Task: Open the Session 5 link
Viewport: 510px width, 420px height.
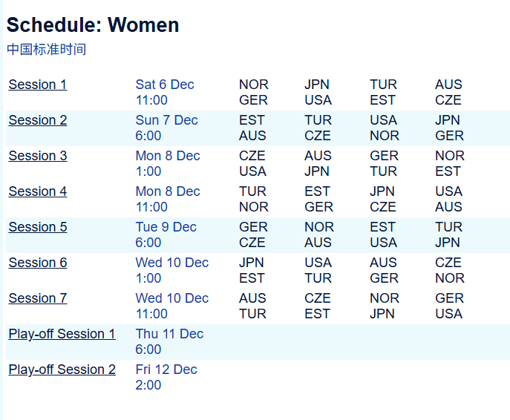Action: tap(38, 227)
